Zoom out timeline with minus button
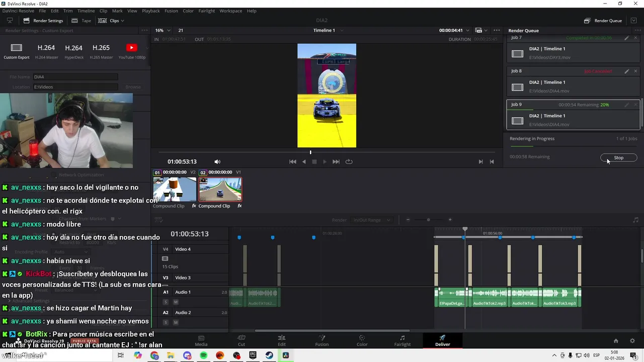Image resolution: width=644 pixels, height=362 pixels. [408, 220]
